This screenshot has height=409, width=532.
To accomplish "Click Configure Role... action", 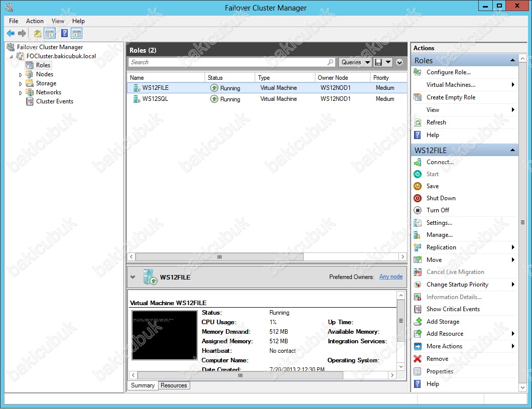I will (x=449, y=72).
